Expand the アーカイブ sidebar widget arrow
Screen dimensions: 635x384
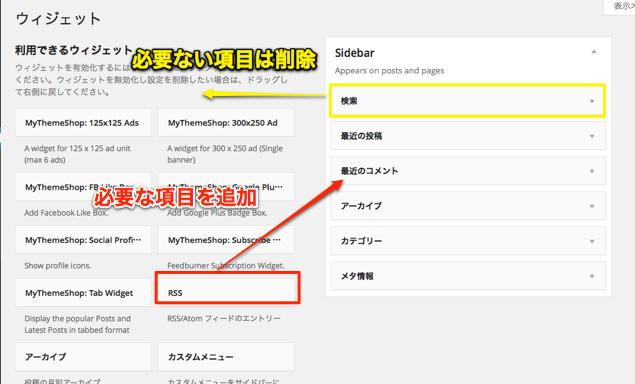[x=592, y=206]
